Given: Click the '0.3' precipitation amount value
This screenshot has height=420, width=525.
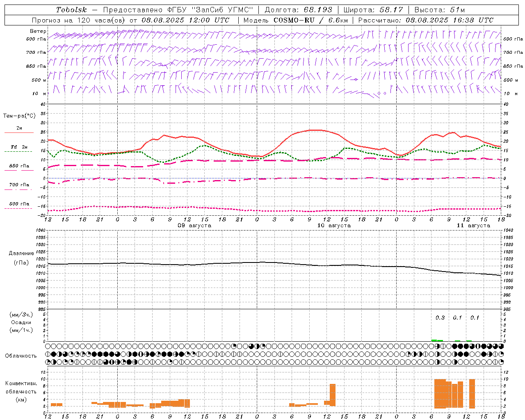Looking at the screenshot, I should click(440, 317).
